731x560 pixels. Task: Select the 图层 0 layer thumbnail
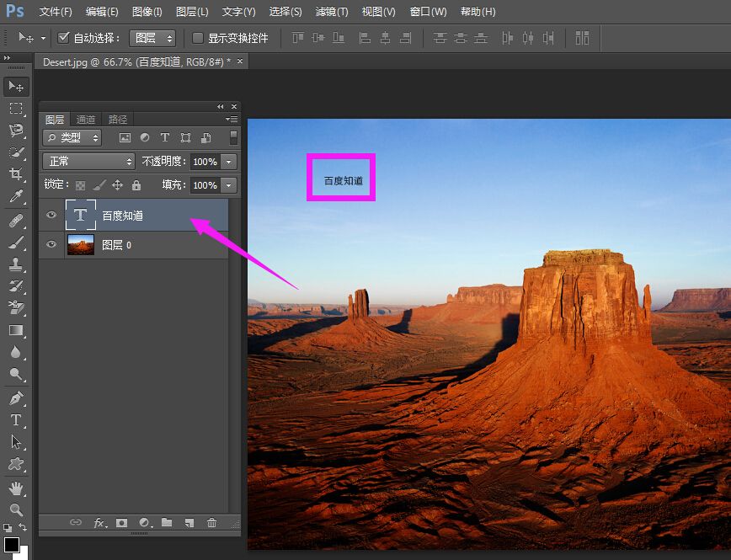pos(81,244)
